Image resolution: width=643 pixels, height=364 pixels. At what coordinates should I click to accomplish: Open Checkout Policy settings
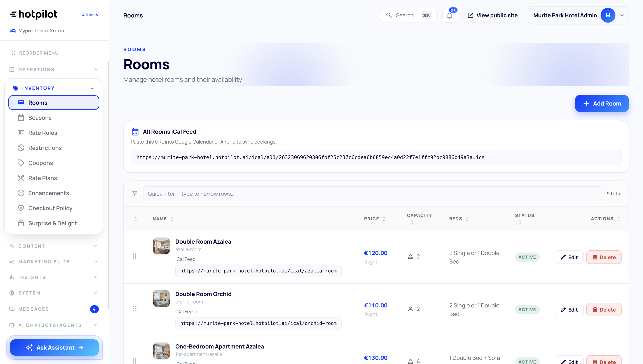pos(54,208)
